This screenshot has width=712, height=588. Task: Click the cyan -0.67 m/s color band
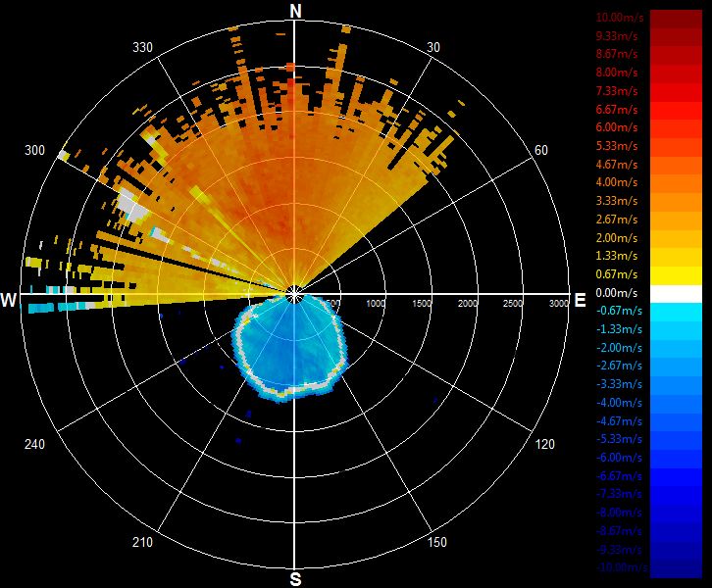(x=676, y=313)
